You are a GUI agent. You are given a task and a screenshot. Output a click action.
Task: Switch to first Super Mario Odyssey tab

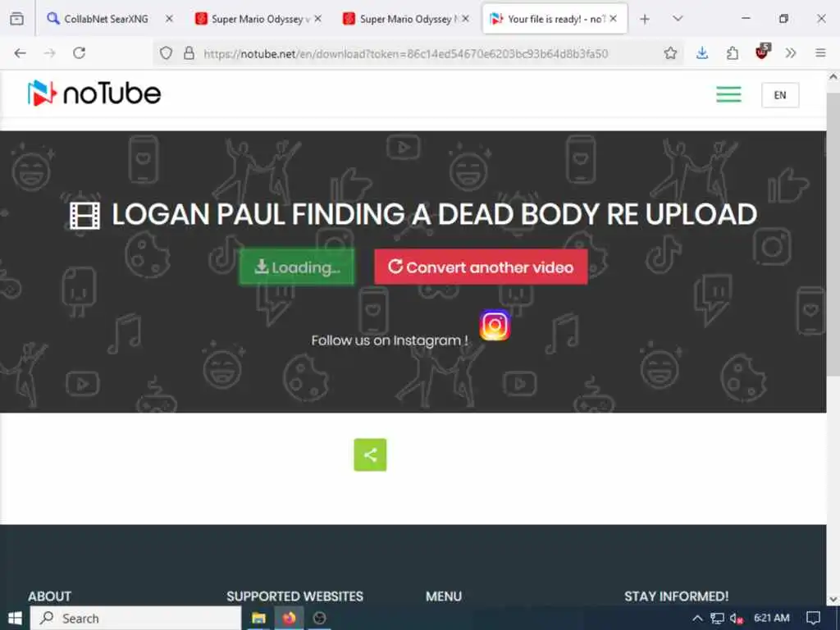point(258,19)
